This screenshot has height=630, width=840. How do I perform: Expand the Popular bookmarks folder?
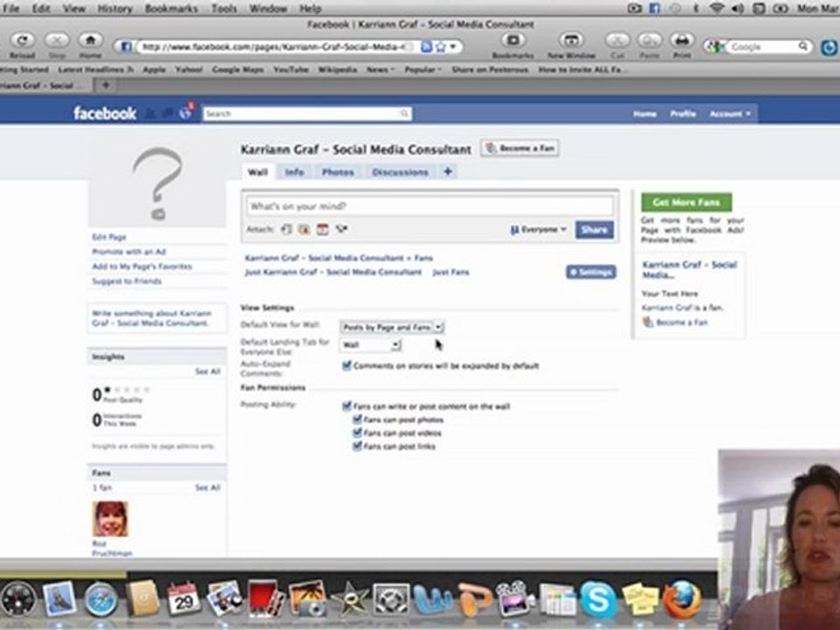423,70
